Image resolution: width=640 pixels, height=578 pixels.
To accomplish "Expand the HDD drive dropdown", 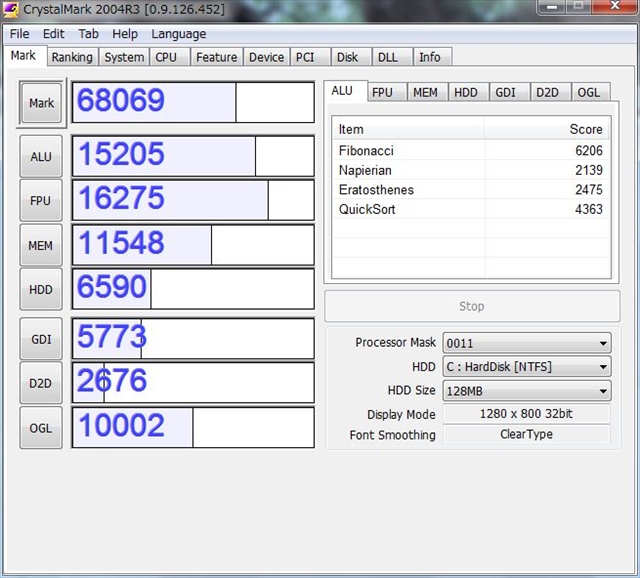I will [527, 367].
